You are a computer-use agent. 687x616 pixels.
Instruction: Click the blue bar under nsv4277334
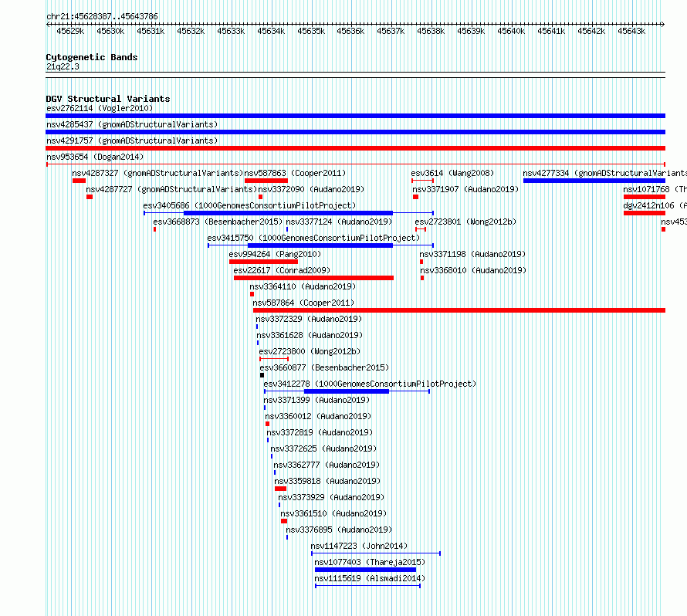pos(594,181)
